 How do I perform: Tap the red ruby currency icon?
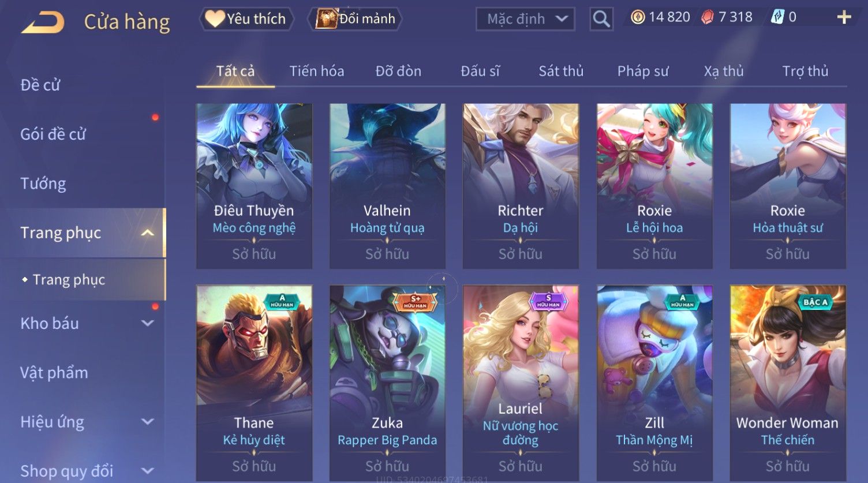(708, 17)
